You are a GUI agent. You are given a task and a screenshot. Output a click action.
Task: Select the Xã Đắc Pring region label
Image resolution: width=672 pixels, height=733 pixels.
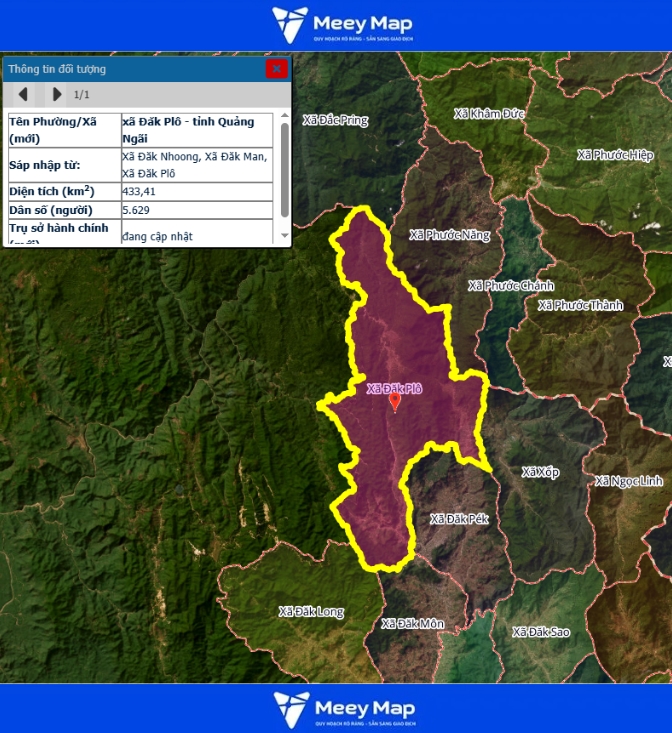point(338,121)
